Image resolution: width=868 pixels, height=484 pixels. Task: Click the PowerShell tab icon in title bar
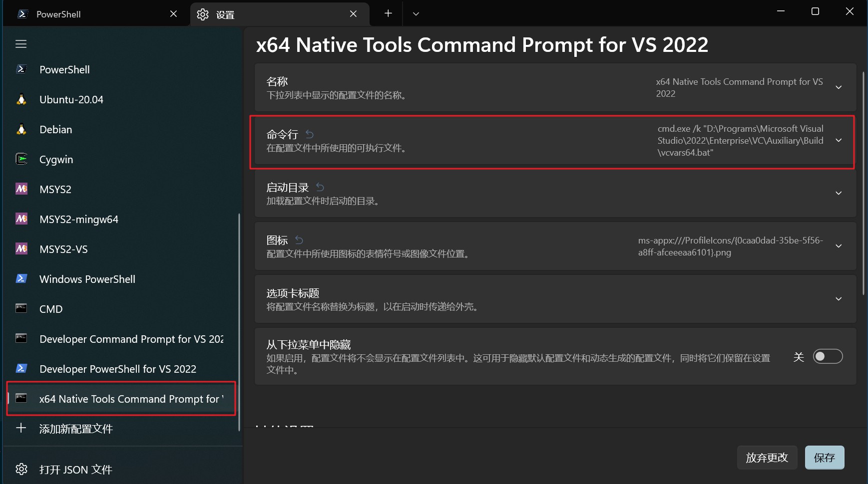22,14
